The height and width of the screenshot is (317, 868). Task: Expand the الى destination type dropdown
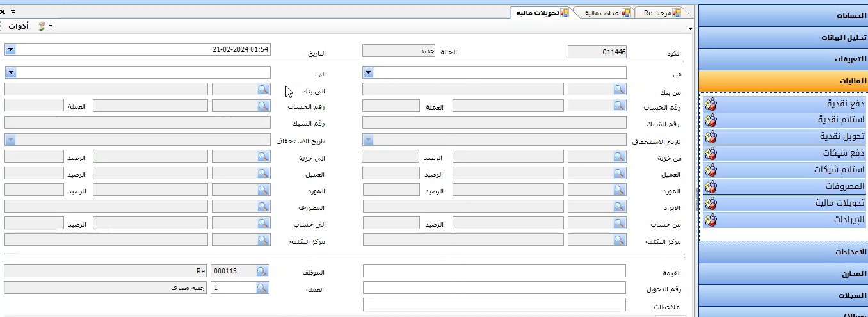(x=10, y=72)
